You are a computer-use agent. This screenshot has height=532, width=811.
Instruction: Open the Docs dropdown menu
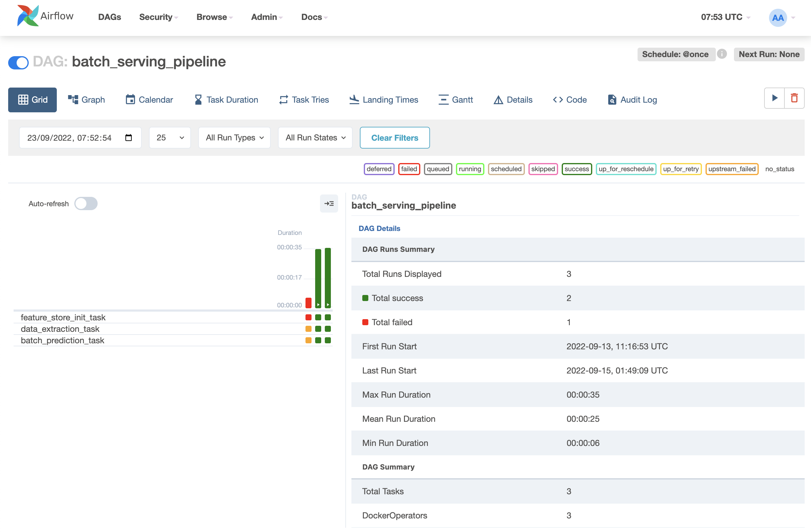314,17
